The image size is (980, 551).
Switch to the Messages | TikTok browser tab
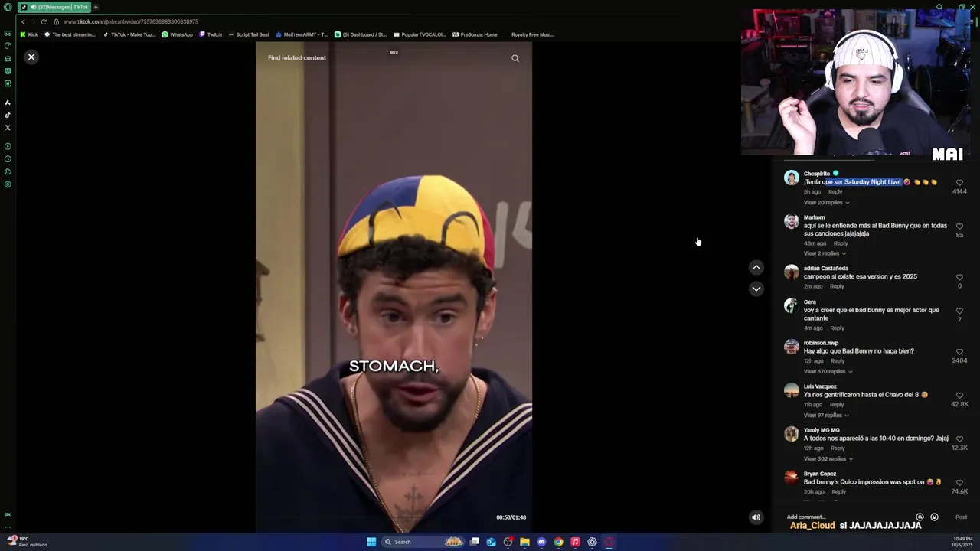[54, 7]
